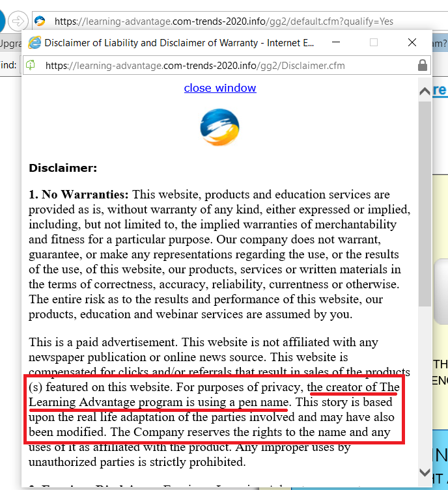Image resolution: width=448 pixels, height=490 pixels.
Task: Click the 'Disclaimer:' heading text
Action: [x=63, y=168]
